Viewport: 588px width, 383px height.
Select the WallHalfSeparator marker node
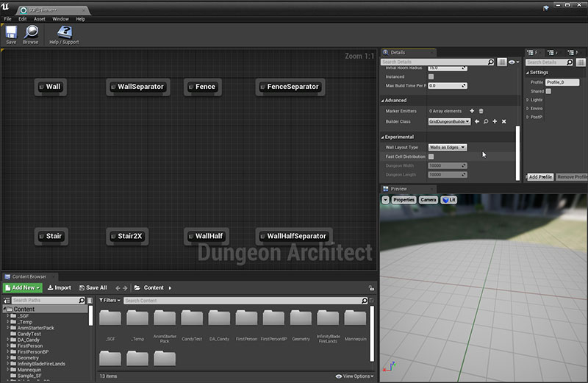coord(294,236)
